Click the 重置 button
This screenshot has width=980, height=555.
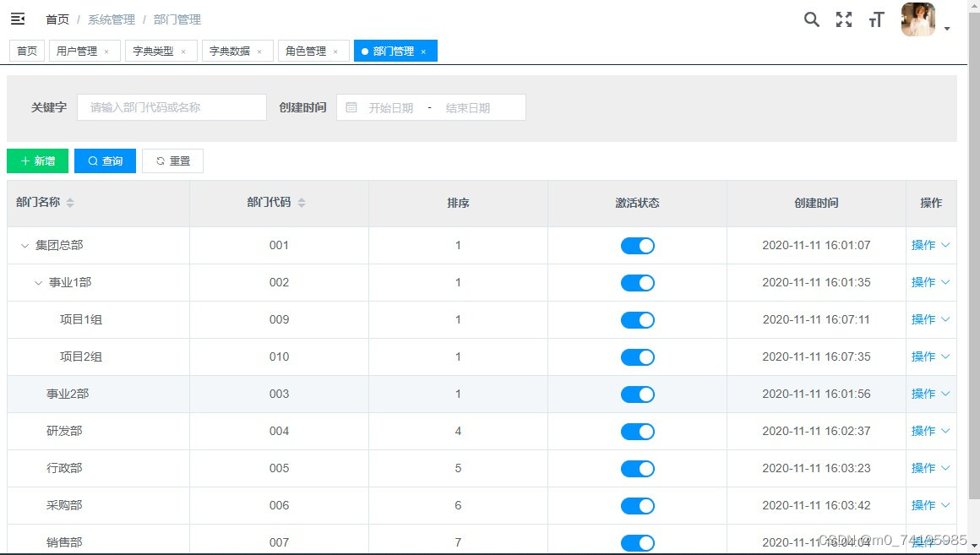(172, 161)
